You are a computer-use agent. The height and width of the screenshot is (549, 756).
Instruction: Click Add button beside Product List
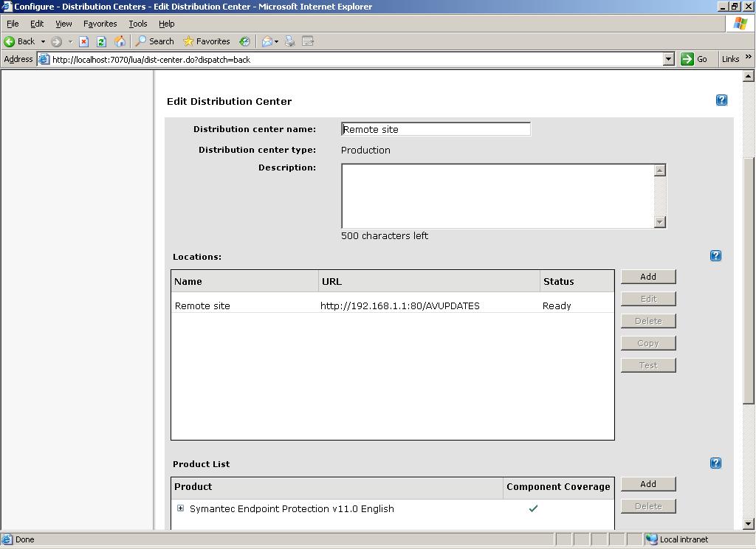pyautogui.click(x=648, y=484)
